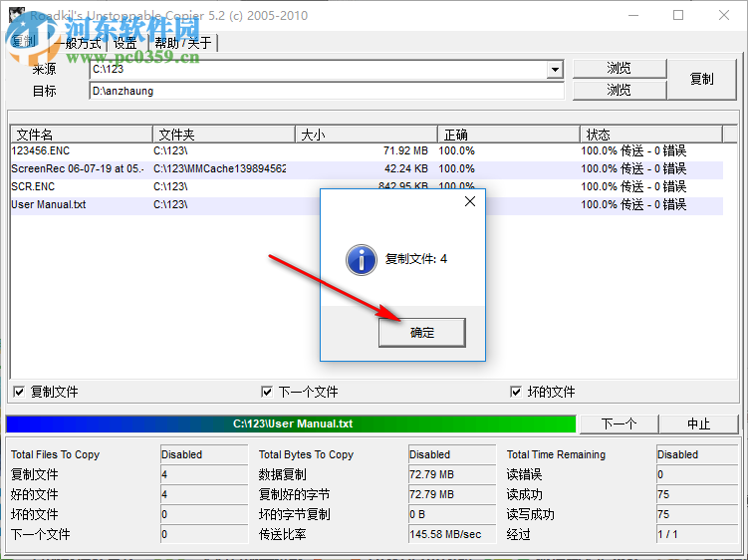This screenshot has width=748, height=560.
Task: Click the Total Files To Copy Disabled value
Action: [204, 454]
